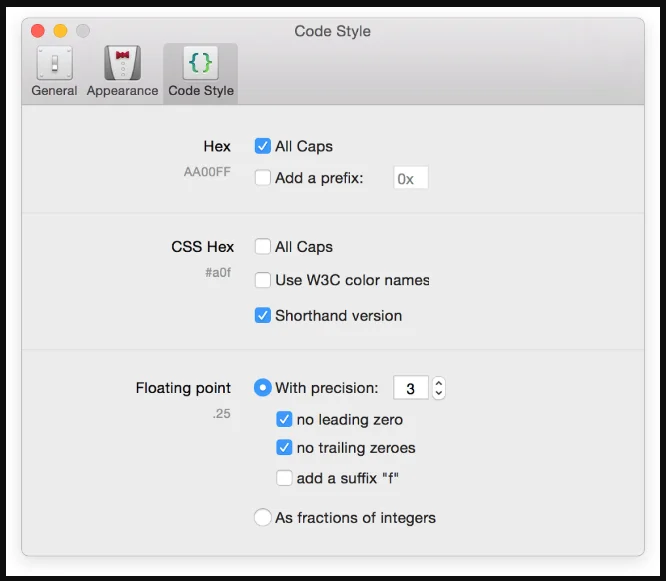
Task: Click the 0x prefix text field
Action: tap(411, 178)
